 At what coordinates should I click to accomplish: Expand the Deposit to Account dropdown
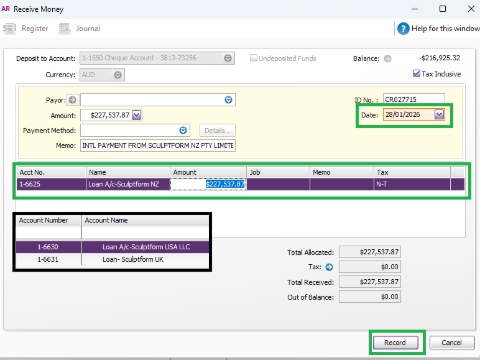[228, 58]
